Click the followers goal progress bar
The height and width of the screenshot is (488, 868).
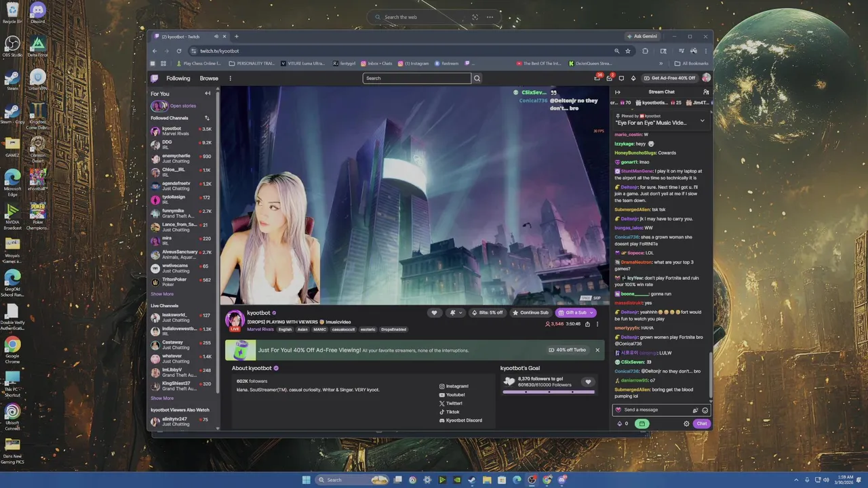coord(549,392)
